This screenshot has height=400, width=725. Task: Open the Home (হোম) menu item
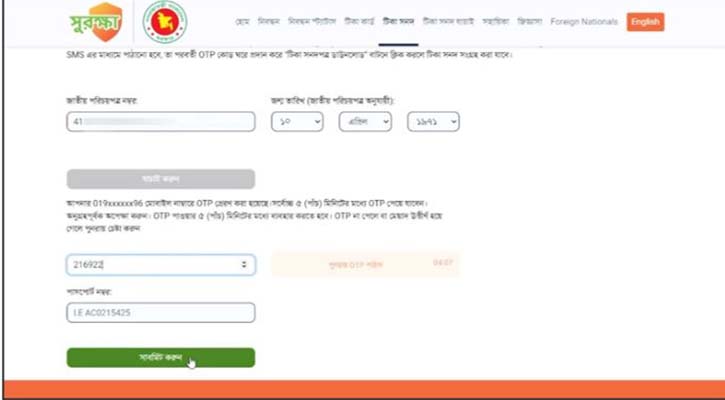point(243,22)
